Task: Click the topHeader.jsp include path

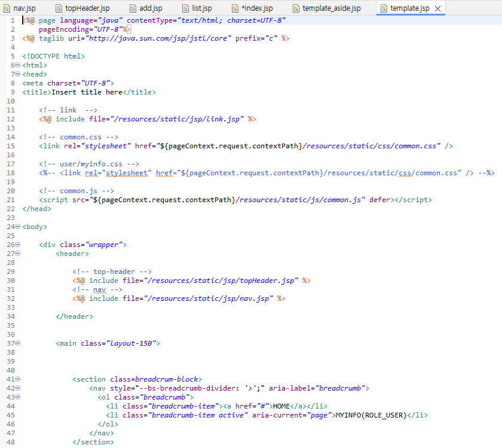Action: pos(221,281)
